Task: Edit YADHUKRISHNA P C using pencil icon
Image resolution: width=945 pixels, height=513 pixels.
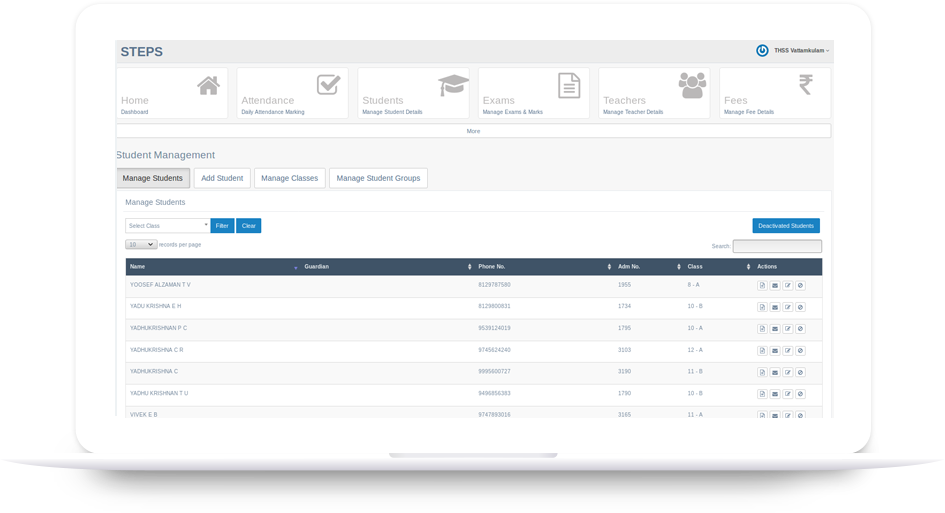Action: [788, 329]
